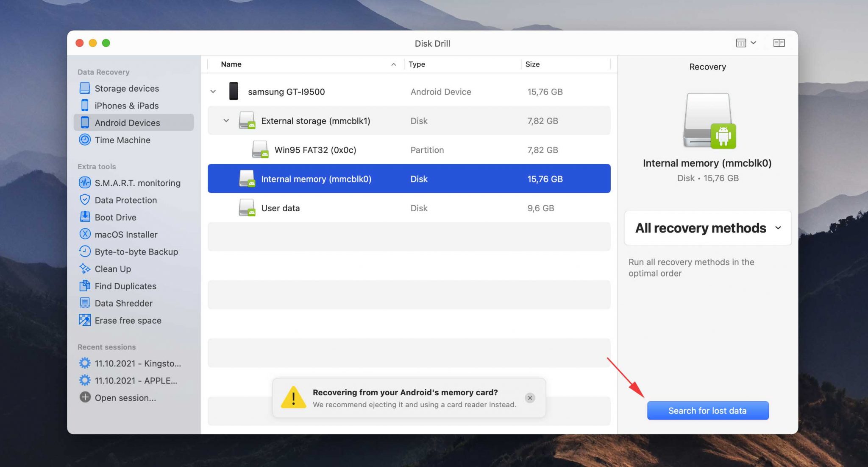This screenshot has height=467, width=868.
Task: Click the Clean Up sparkle icon
Action: pyautogui.click(x=85, y=268)
